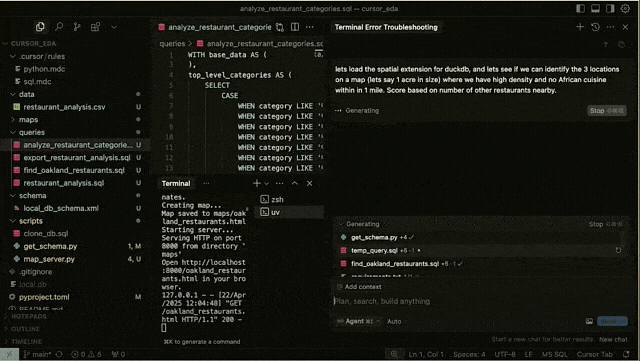Open Auto model selector
This screenshot has height=361, width=640.
(x=394, y=321)
